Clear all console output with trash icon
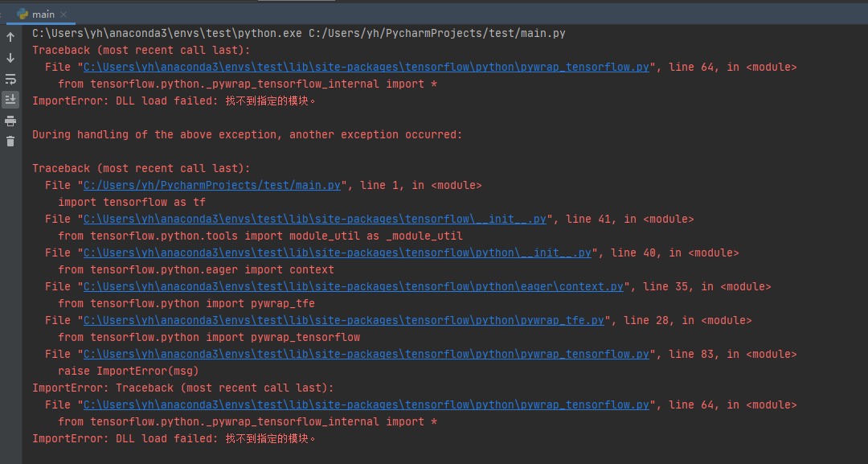Image resolution: width=868 pixels, height=464 pixels. pyautogui.click(x=10, y=142)
